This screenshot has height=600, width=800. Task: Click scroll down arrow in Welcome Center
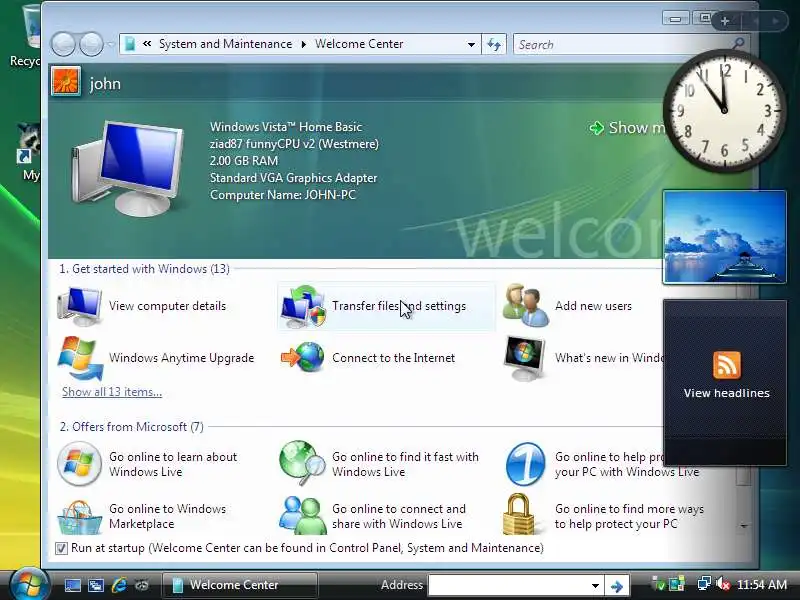pos(744,526)
